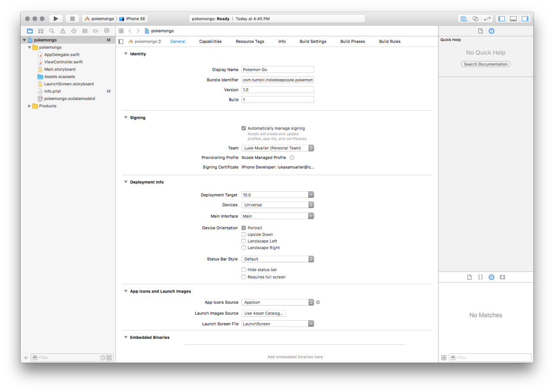Uncheck Automatically manage signing

click(244, 128)
